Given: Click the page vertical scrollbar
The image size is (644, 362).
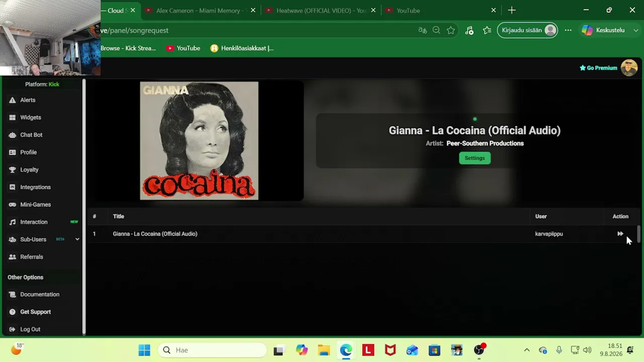Looking at the screenshot, I should pos(639,234).
